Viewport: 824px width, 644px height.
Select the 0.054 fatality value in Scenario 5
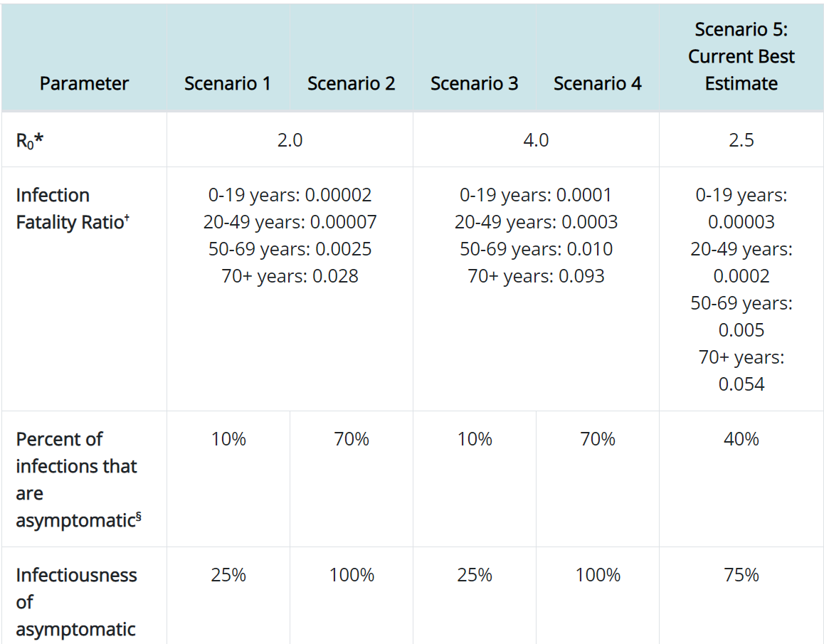(x=741, y=384)
